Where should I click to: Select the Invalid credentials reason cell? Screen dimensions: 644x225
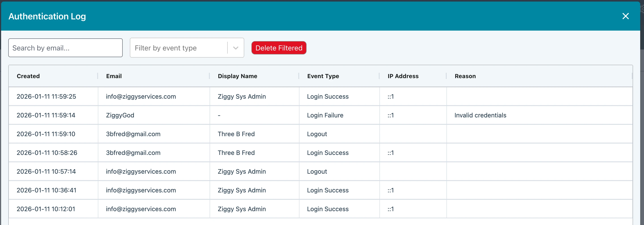coord(480,115)
